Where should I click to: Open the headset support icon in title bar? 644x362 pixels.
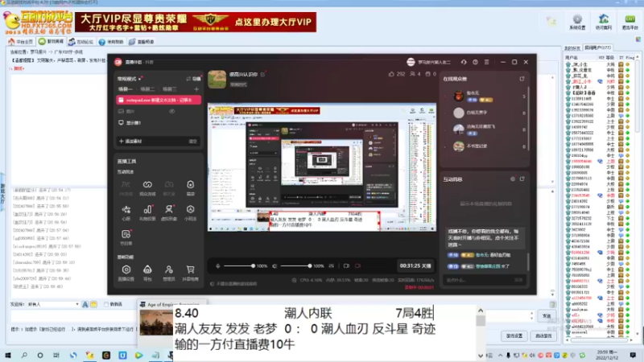464,62
